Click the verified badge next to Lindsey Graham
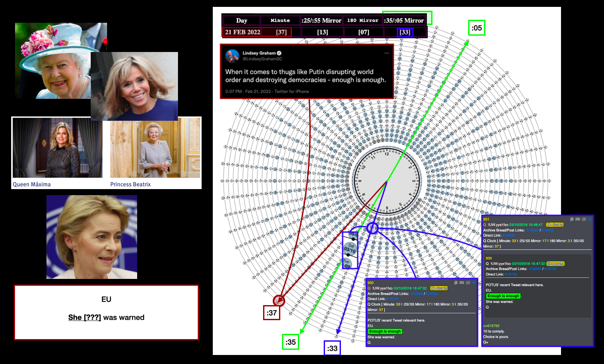This screenshot has height=364, width=604. click(x=279, y=53)
